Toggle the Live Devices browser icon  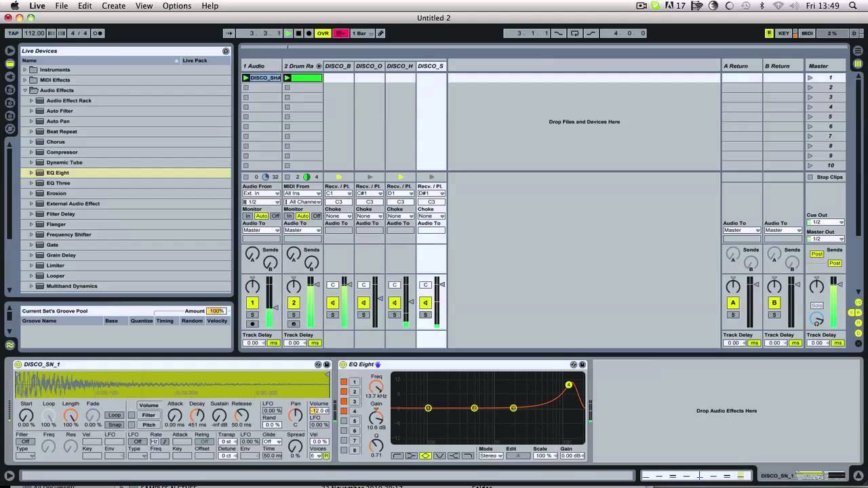pyautogui.click(x=9, y=63)
